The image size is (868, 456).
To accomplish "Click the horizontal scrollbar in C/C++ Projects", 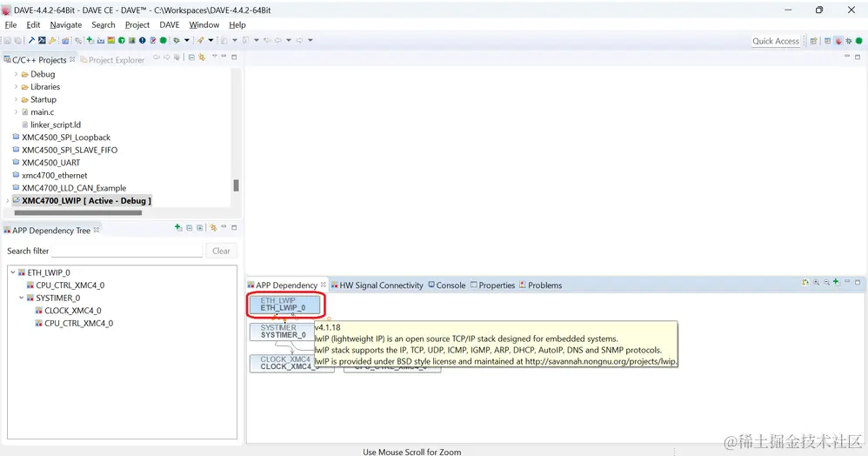I will coord(77,212).
